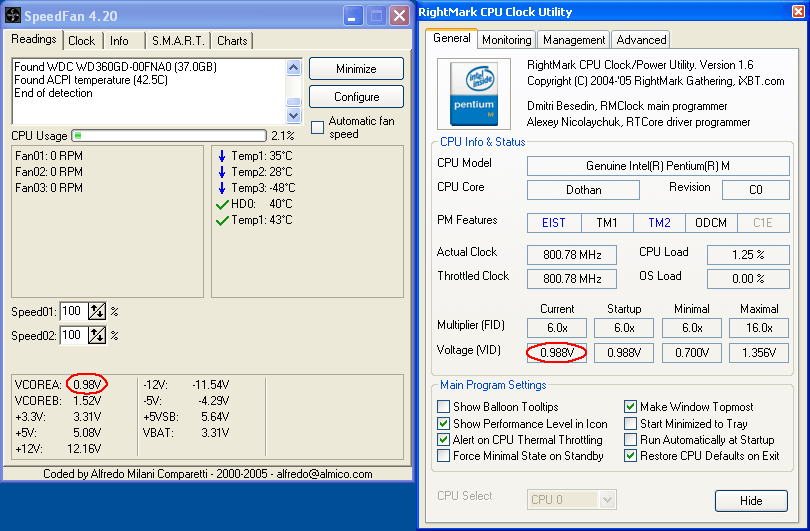
Task: Switch to RightMark Advanced tab
Action: coord(641,40)
